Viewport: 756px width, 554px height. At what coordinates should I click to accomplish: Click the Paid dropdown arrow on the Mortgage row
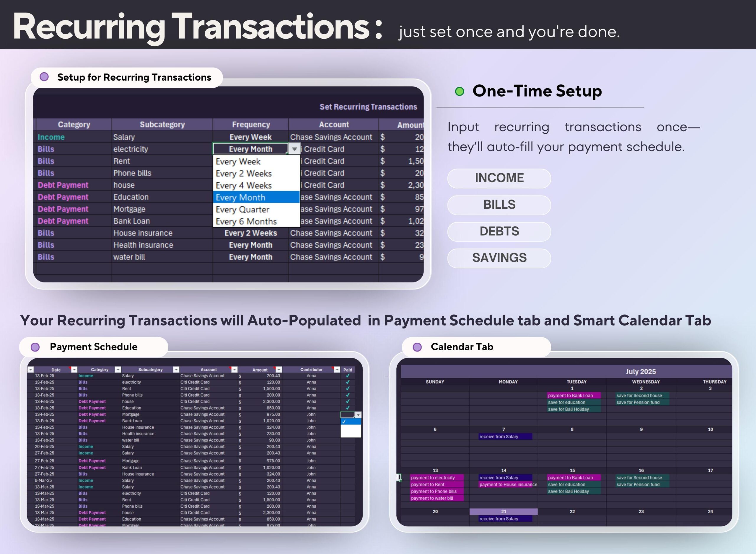(359, 414)
